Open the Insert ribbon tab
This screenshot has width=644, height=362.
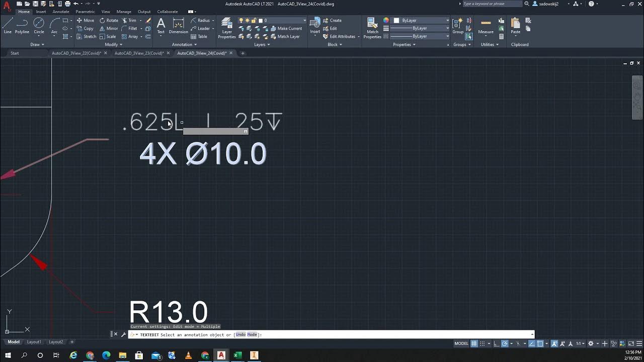pyautogui.click(x=41, y=12)
